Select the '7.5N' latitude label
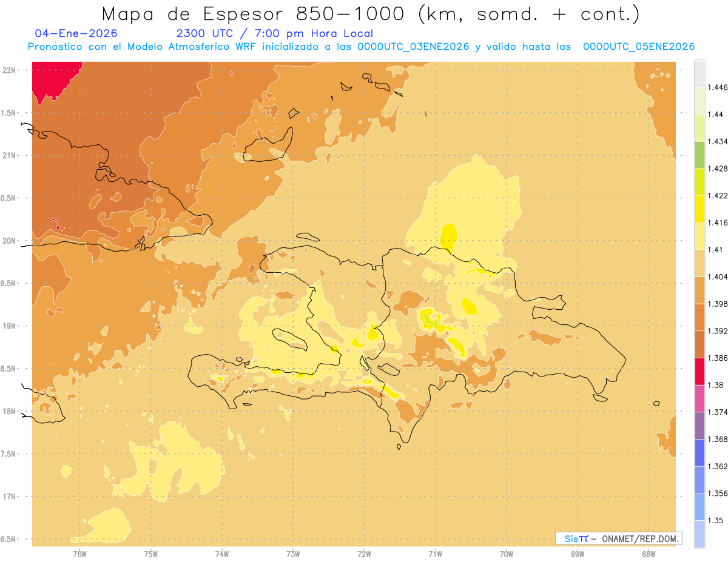The height and width of the screenshot is (562, 728). [9, 454]
